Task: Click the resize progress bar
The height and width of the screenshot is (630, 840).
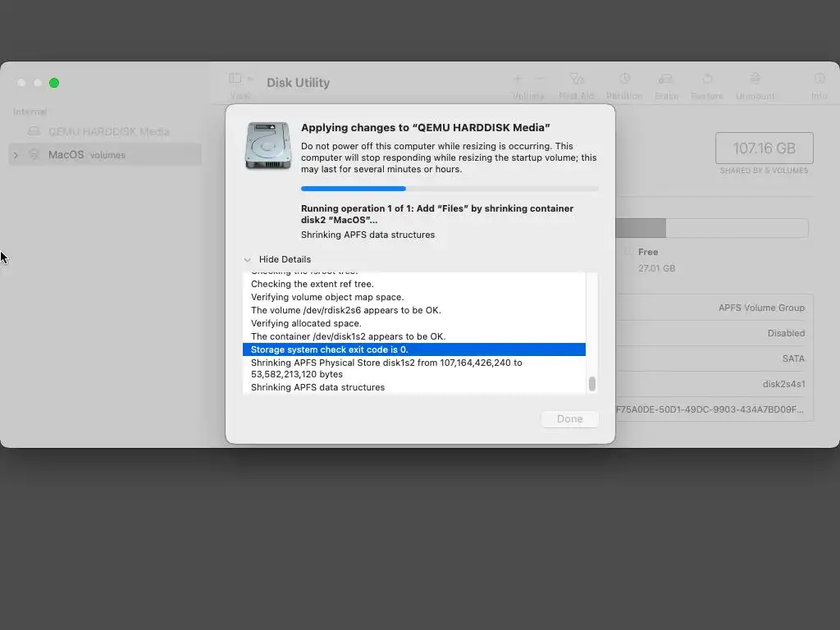Action: (450, 189)
